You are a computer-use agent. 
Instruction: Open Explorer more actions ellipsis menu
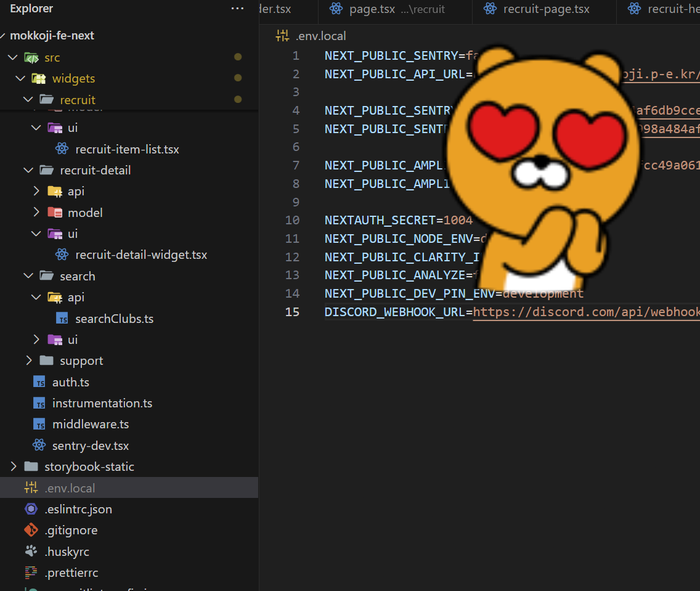point(237,9)
